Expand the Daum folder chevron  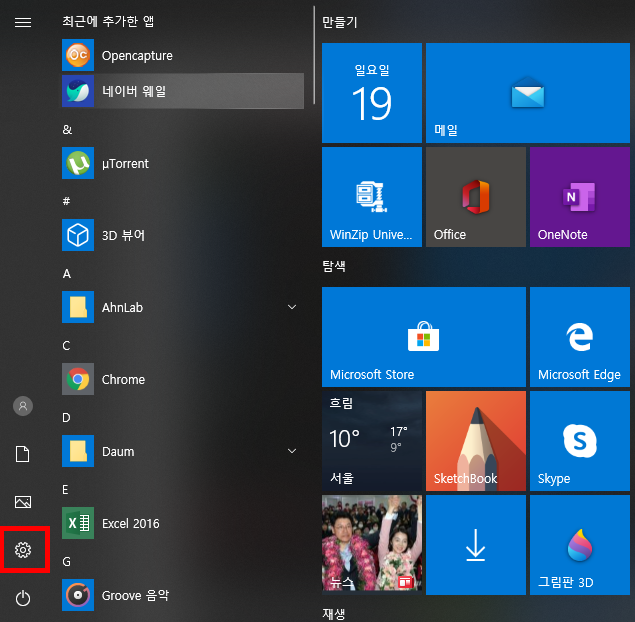292,451
